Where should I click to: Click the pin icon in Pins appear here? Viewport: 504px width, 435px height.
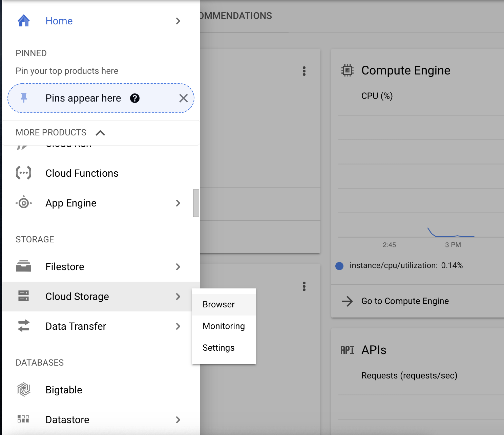tap(24, 98)
